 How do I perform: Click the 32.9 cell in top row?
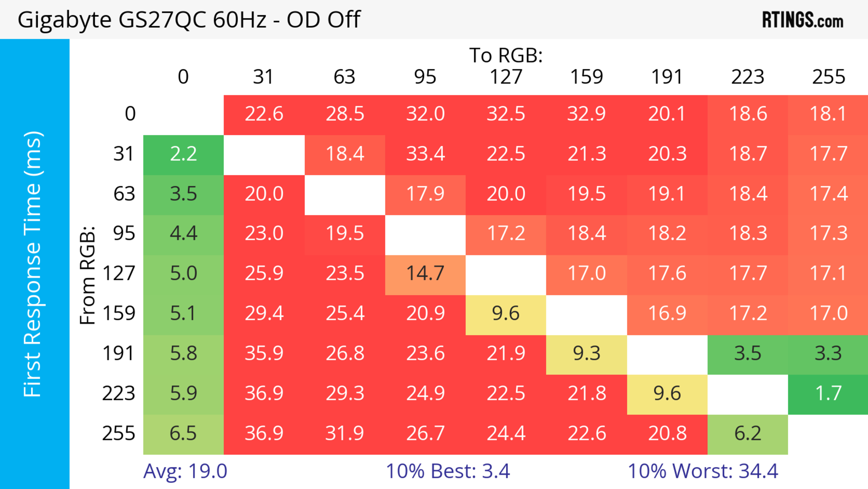click(587, 114)
